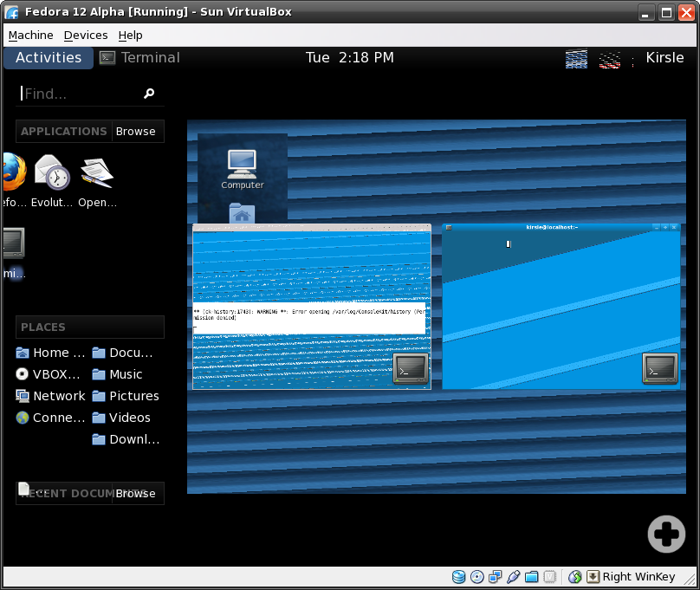The image size is (700, 590).
Task: Open VBOX disc place
Action: (x=49, y=374)
